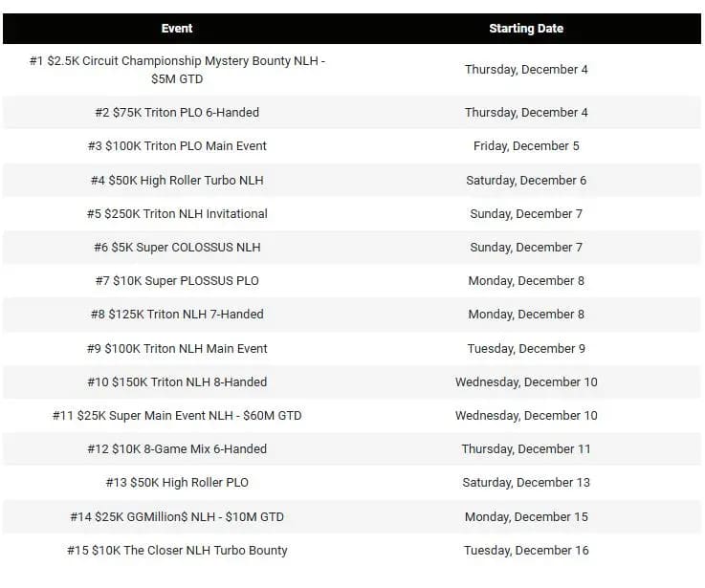Select the #3 $100K Triton PLO Main Event
The height and width of the screenshot is (588, 705).
177,146
